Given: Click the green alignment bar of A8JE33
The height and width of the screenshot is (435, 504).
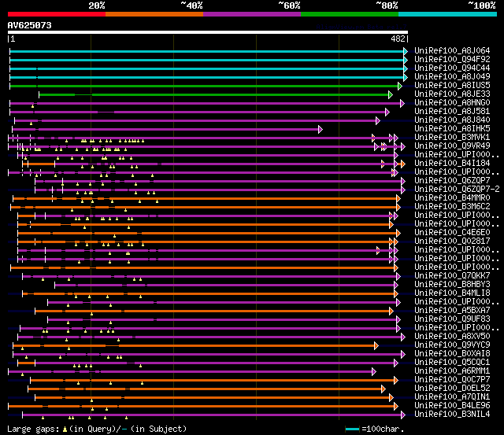Looking at the screenshot, I should pos(213,94).
